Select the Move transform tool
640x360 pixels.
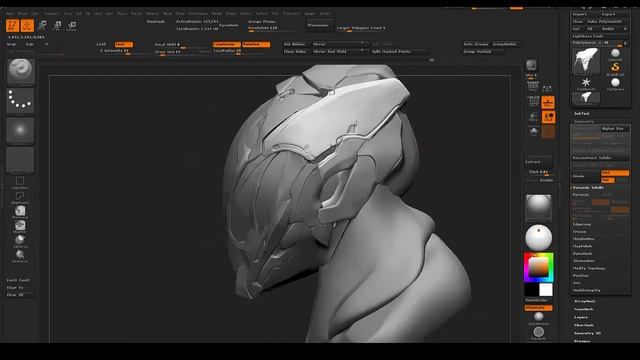[42, 26]
